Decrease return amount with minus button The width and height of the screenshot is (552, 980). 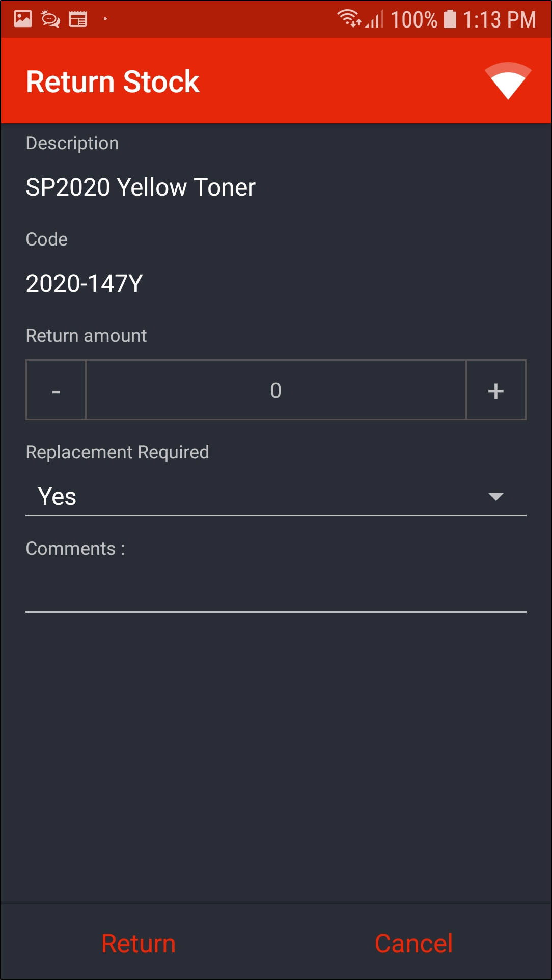pyautogui.click(x=56, y=390)
